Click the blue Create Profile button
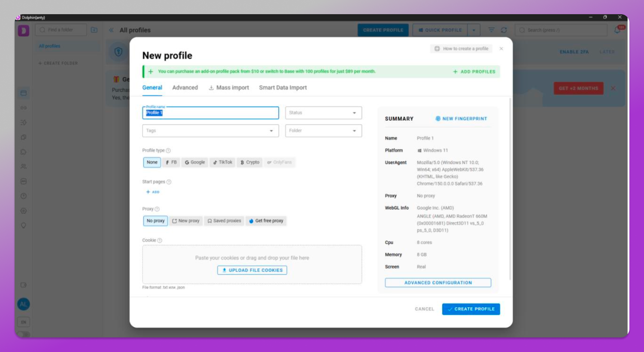 (471, 309)
